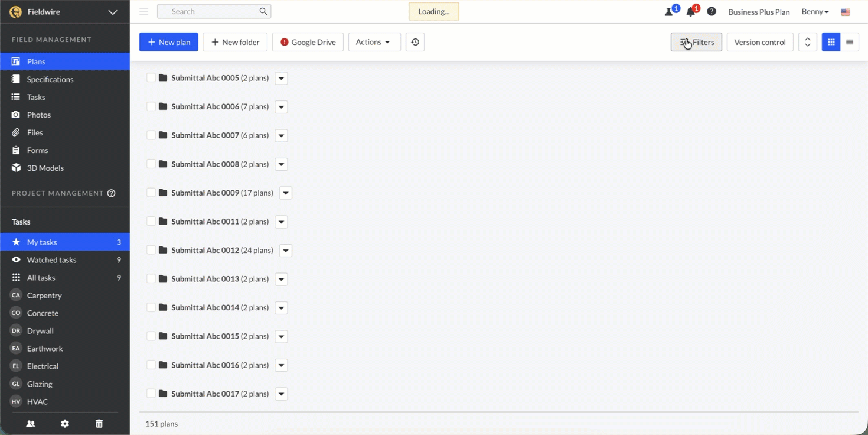Check the Submittal Abc 0005 checkbox
Viewport: 868px width, 435px height.
point(151,78)
